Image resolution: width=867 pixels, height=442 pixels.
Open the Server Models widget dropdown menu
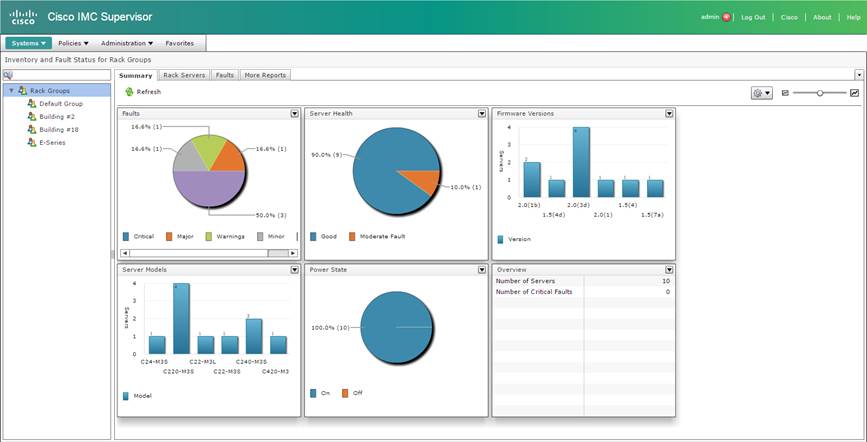click(x=295, y=269)
